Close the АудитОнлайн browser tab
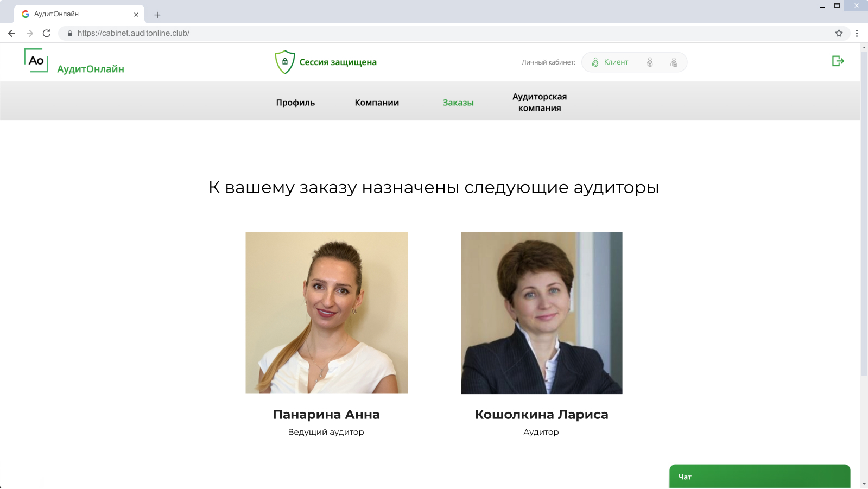The height and width of the screenshot is (489, 868). (x=136, y=15)
